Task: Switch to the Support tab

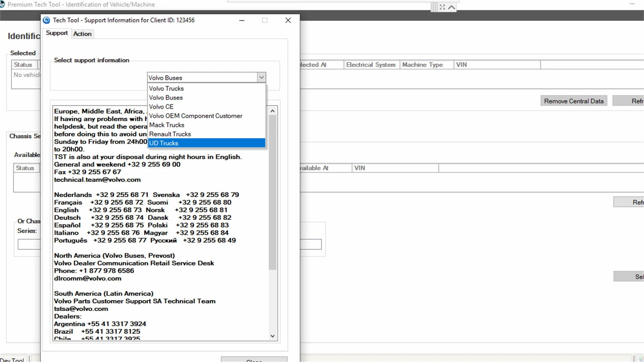Action: (x=57, y=33)
